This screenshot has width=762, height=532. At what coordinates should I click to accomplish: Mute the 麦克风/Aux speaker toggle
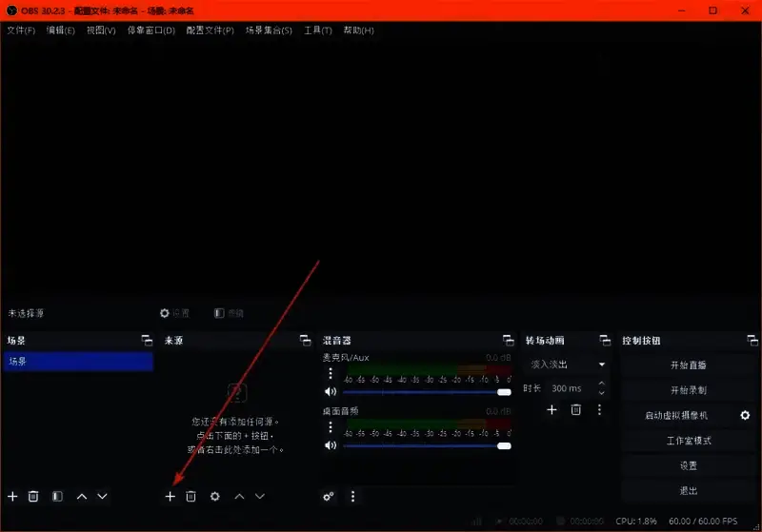click(331, 392)
